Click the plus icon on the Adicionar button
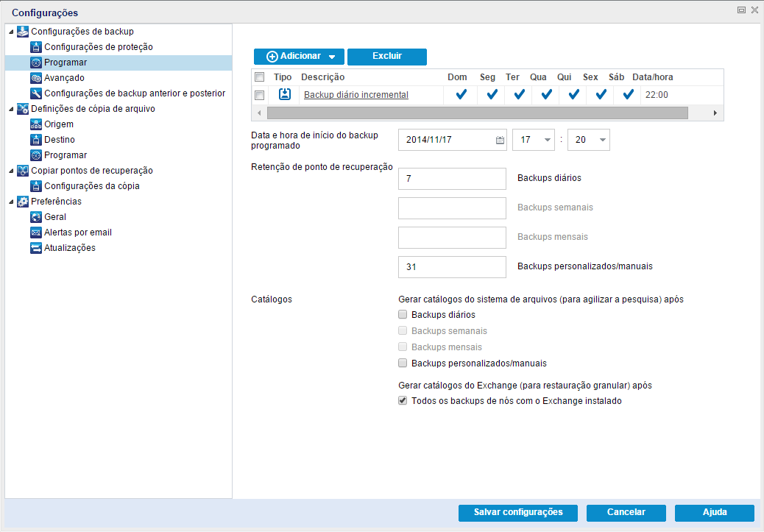The width and height of the screenshot is (764, 532). pos(272,57)
